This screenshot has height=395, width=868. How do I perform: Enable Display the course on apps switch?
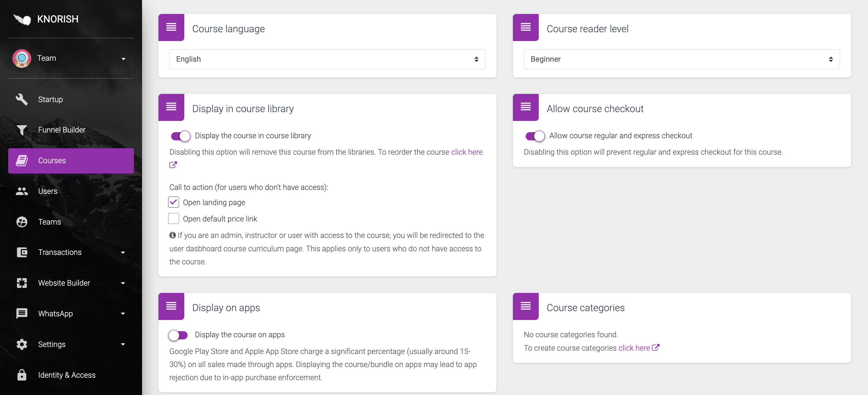[x=178, y=335]
